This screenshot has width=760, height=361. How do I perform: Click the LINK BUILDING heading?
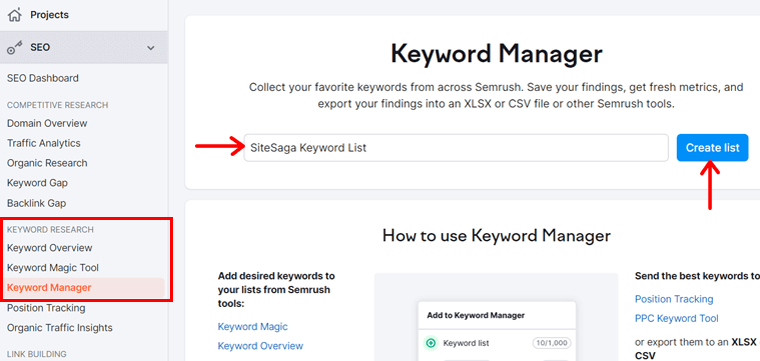click(x=37, y=354)
